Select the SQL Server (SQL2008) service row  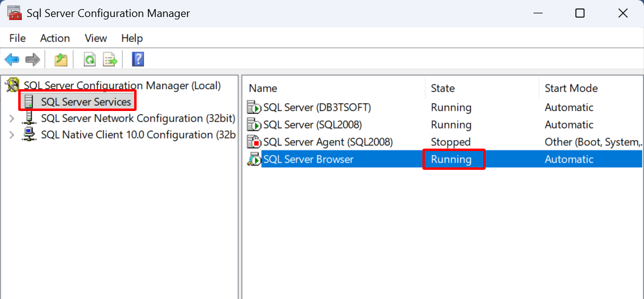pos(312,125)
